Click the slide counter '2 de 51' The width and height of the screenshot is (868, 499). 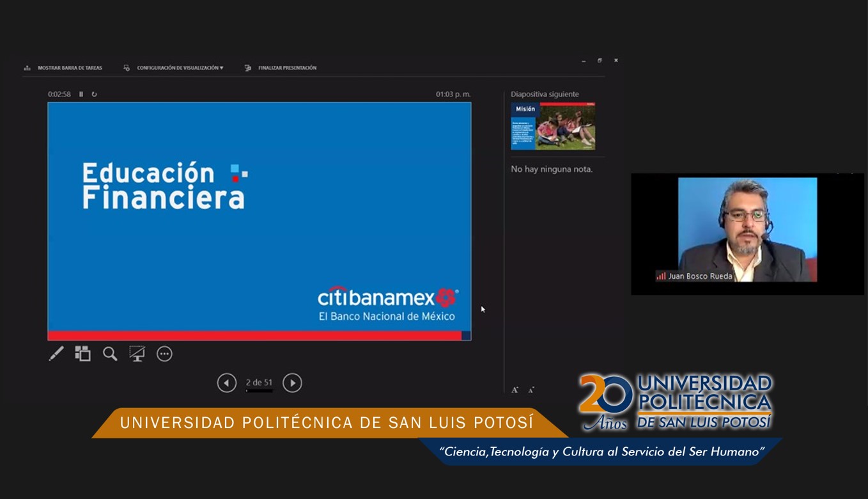click(x=259, y=383)
